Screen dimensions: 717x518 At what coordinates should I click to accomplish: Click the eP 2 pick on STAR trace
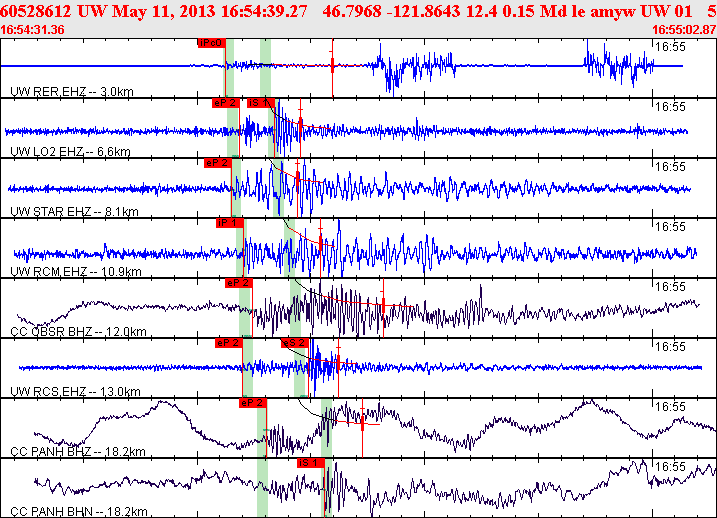pos(217,162)
